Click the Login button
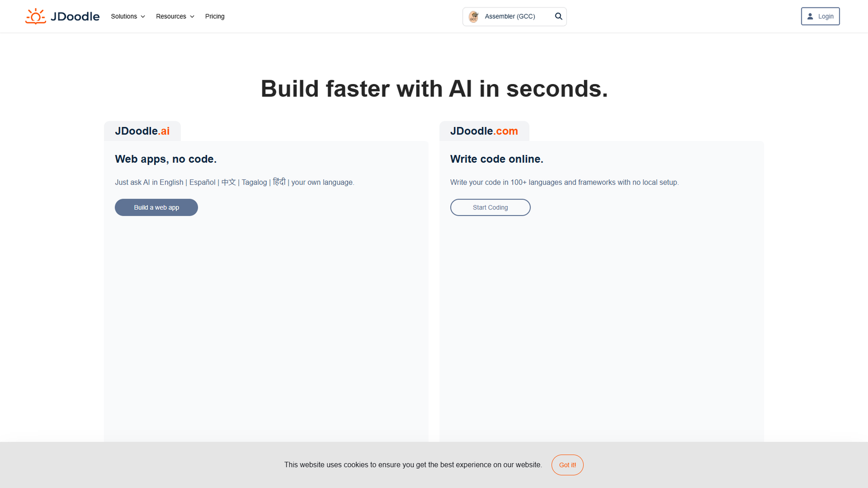 click(820, 16)
